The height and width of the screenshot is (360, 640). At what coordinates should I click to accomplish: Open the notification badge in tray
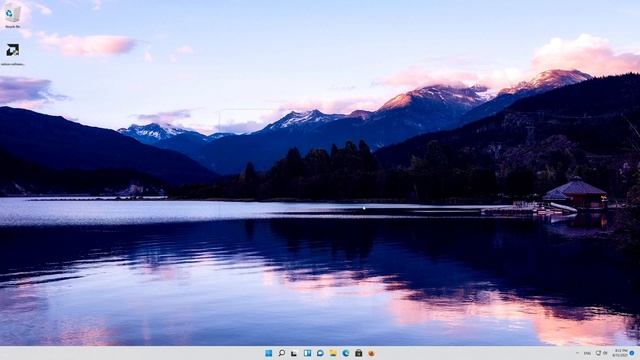632,353
